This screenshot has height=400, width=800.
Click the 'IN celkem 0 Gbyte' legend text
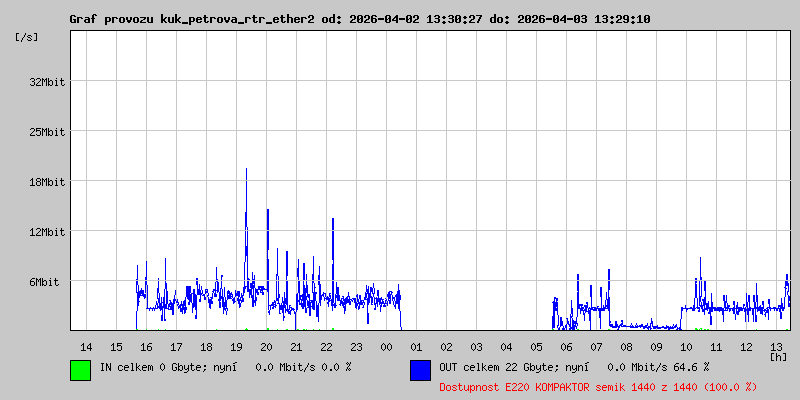pyautogui.click(x=148, y=367)
